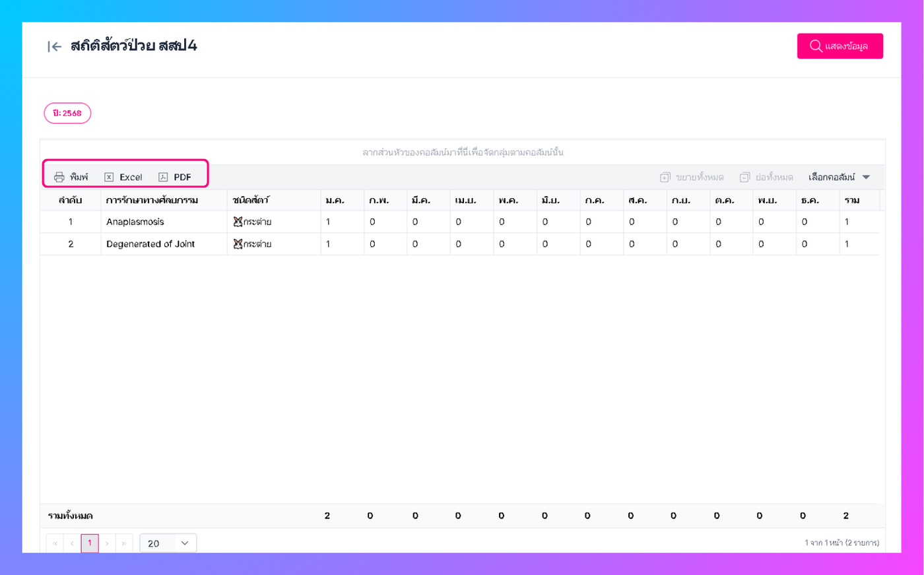
Task: Click the ปี: 2568 year filter chip
Action: point(67,114)
